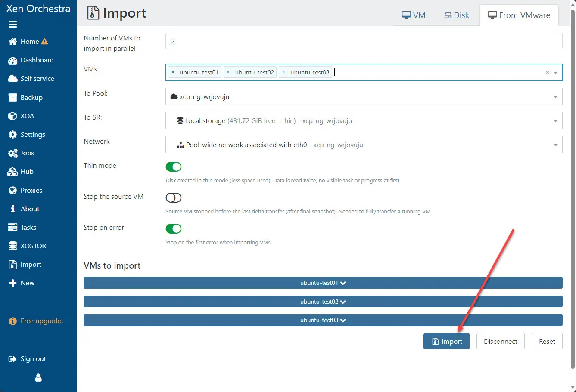Open Dashboard via its gauge icon
Image resolution: width=576 pixels, height=392 pixels.
pyautogui.click(x=12, y=60)
